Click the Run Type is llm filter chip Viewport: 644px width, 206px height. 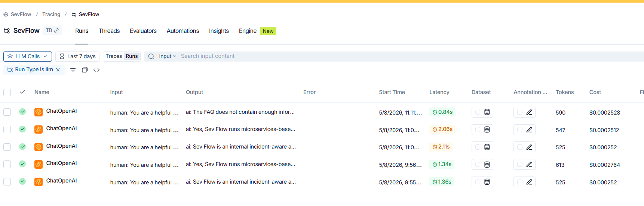(34, 70)
